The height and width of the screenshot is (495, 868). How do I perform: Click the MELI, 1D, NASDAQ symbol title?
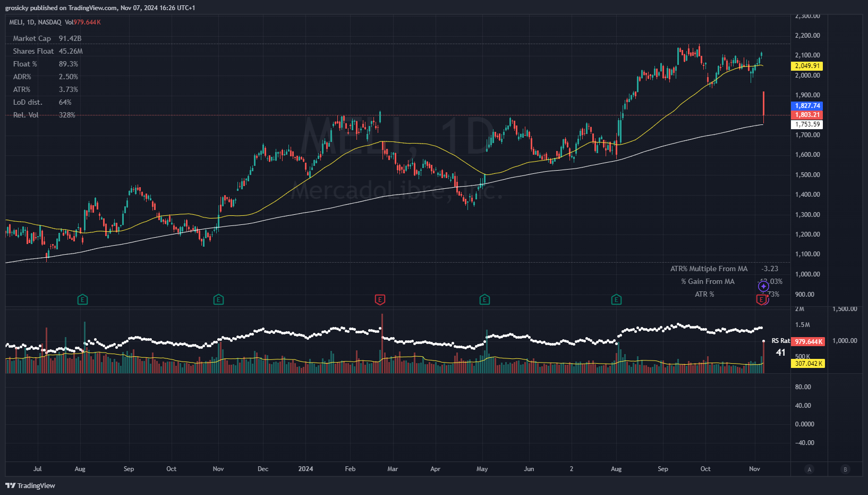point(35,22)
